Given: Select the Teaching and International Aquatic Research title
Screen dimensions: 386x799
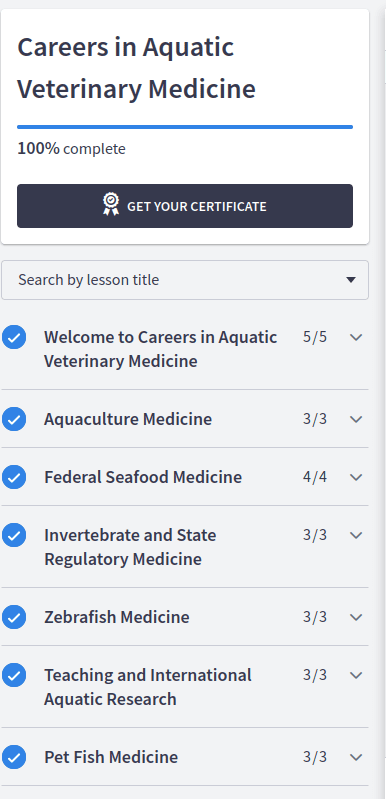Looking at the screenshot, I should click(148, 687).
